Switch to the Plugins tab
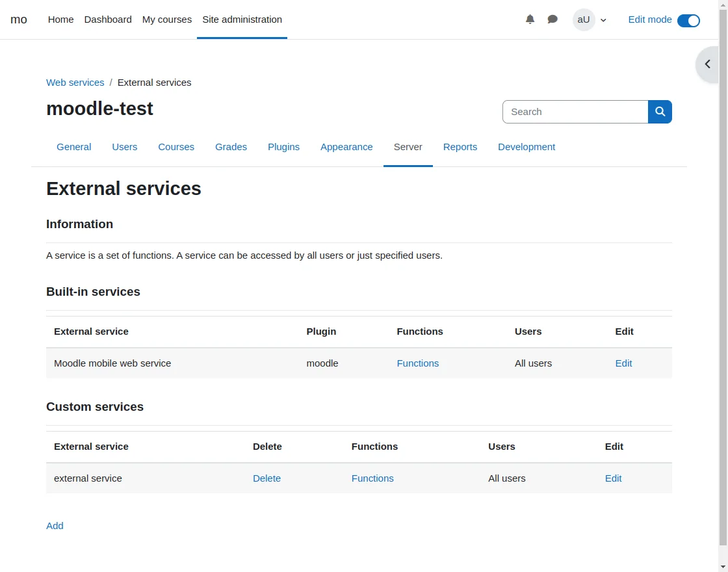 [x=283, y=147]
